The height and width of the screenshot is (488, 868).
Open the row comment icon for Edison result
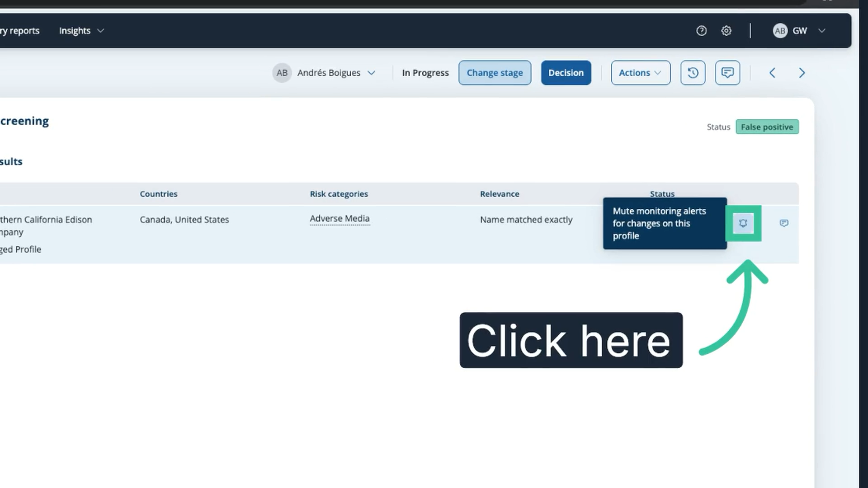point(784,223)
